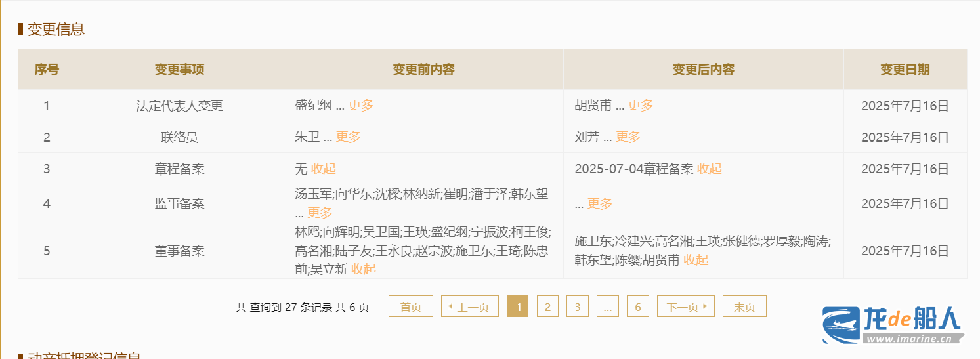Collapse 收起 after 胡贤甫 in row 5
The width and height of the screenshot is (980, 359).
696,260
